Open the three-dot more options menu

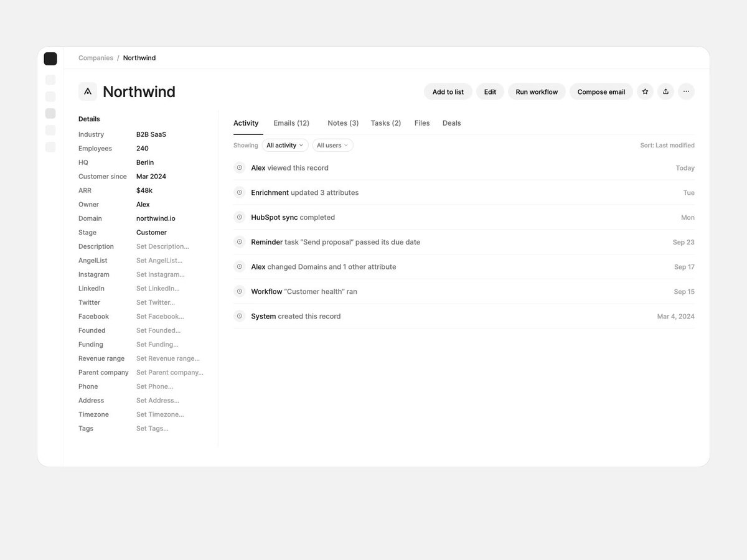(686, 91)
